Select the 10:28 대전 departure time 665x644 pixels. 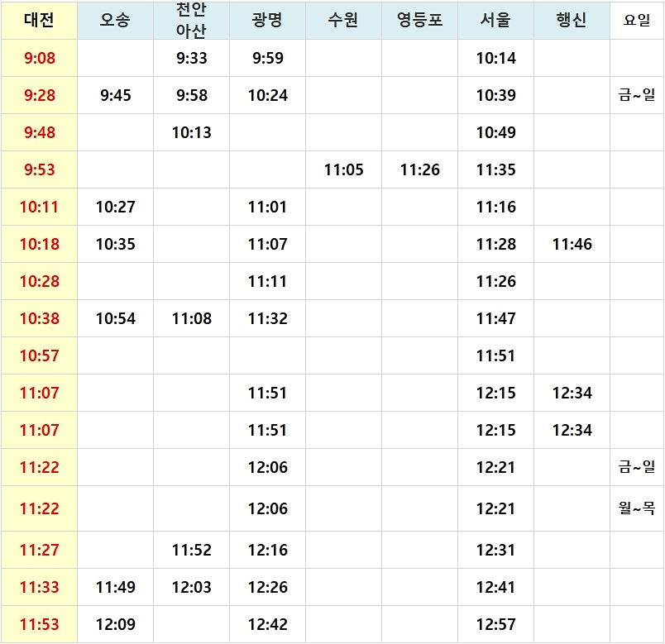[x=39, y=282]
